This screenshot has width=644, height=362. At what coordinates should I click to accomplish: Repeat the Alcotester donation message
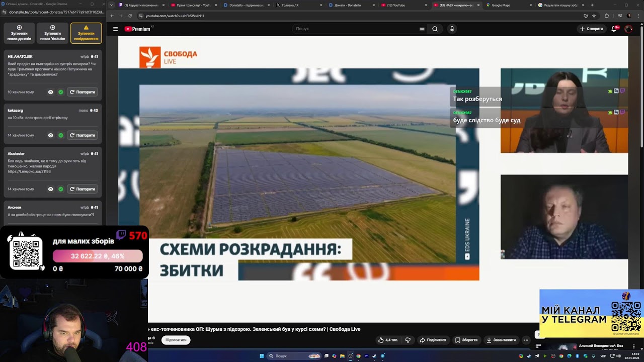tap(83, 189)
